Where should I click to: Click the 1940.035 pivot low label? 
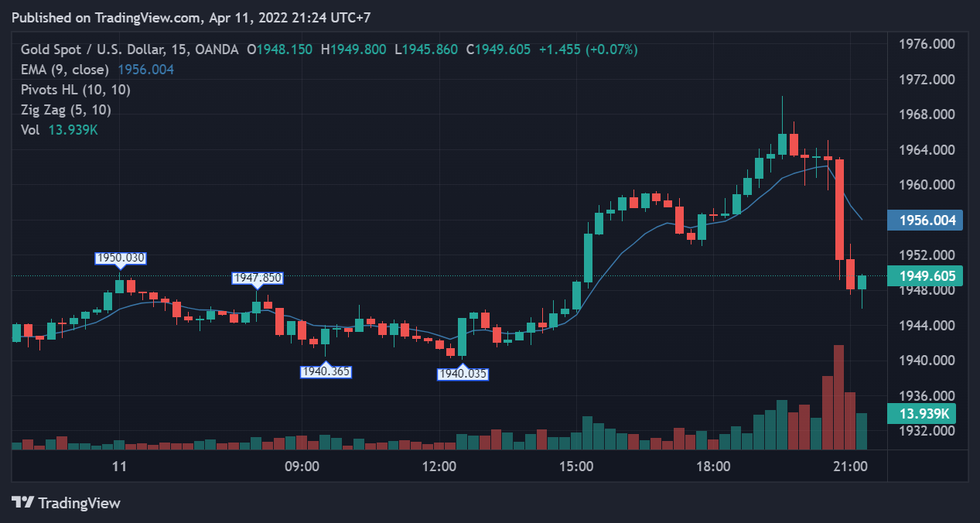(x=463, y=374)
